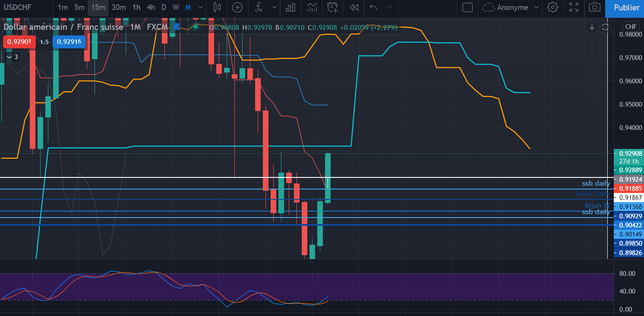This screenshot has width=644, height=316.
Task: Open the layout selection square icon
Action: pos(467,7)
